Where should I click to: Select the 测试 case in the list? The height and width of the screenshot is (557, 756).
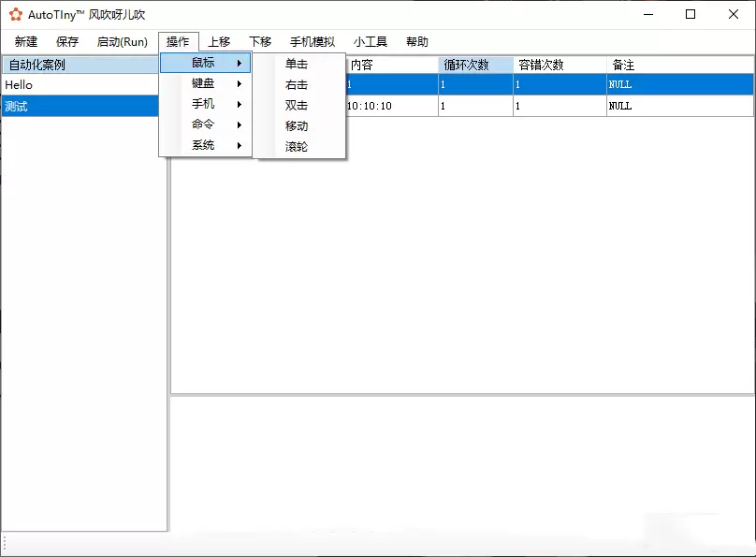(80, 106)
